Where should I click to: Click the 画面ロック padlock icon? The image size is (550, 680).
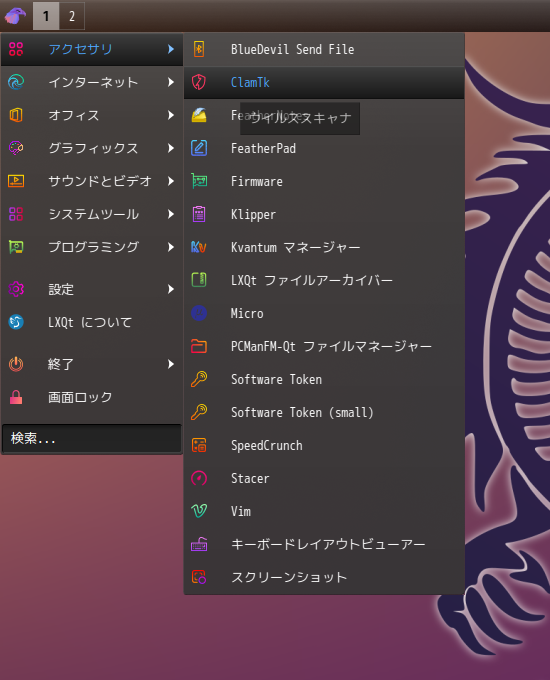tap(16, 397)
